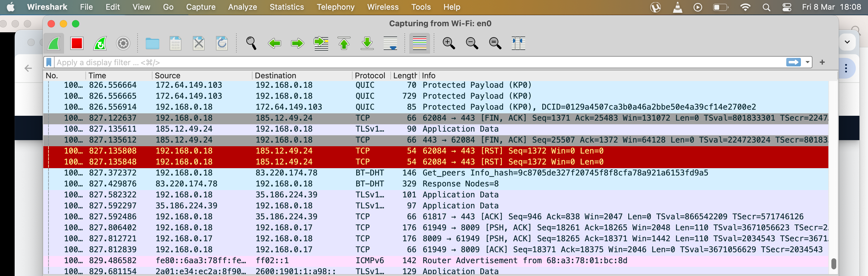The width and height of the screenshot is (868, 276).
Task: Expand the display filter history dropdown
Action: tap(807, 62)
